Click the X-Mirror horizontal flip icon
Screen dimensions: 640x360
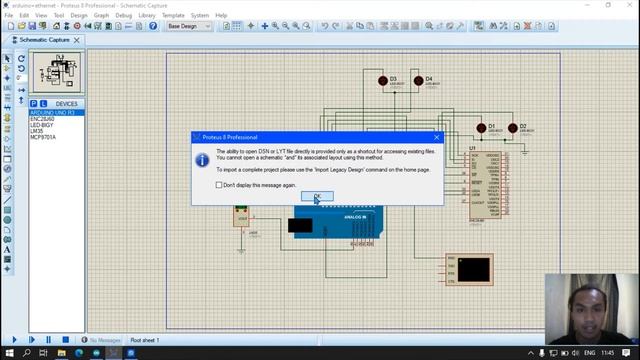[x=22, y=90]
